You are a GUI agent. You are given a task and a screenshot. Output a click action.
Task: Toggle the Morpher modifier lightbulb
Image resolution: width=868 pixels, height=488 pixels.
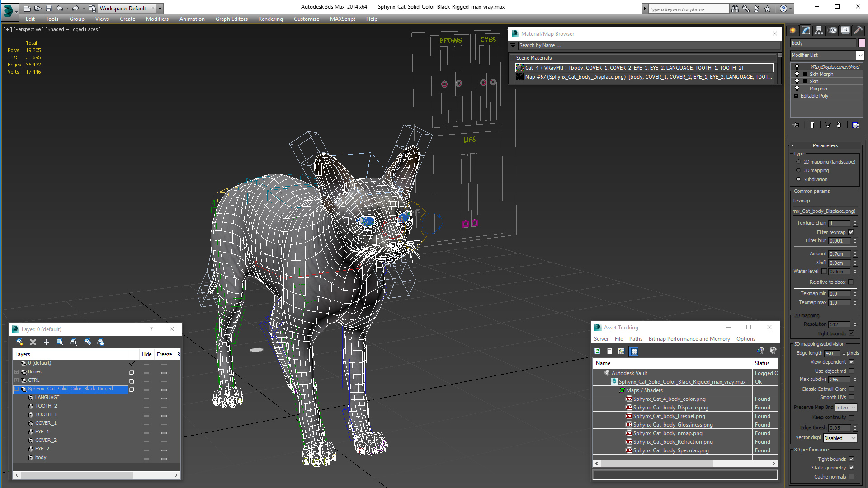pyautogui.click(x=797, y=89)
